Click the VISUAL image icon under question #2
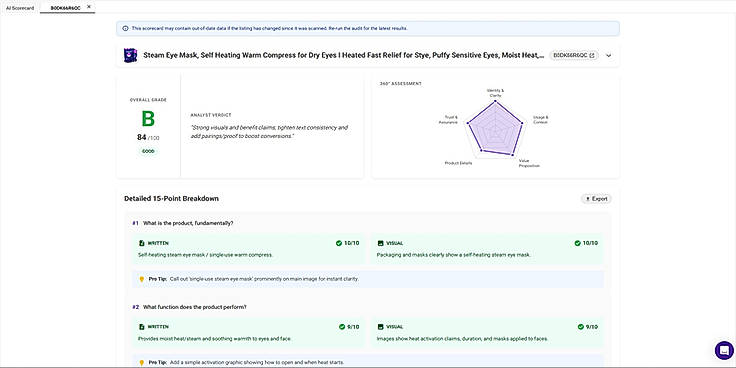 [x=380, y=327]
